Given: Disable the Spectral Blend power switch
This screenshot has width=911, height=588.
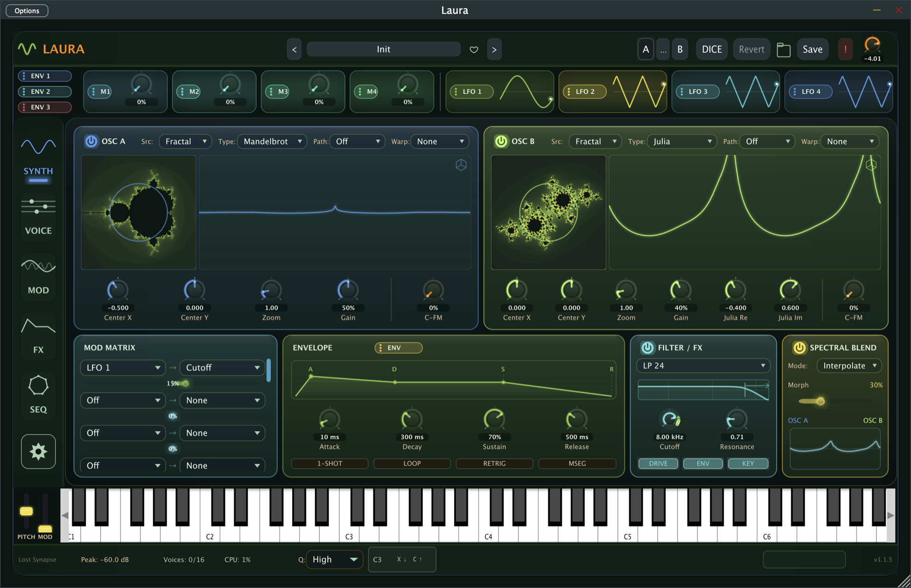Looking at the screenshot, I should (799, 348).
